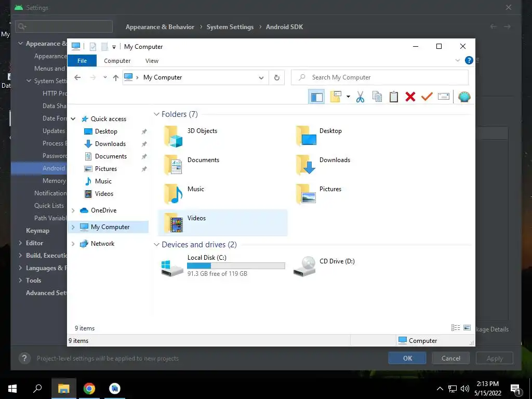The height and width of the screenshot is (399, 532).
Task: Click the Properties quick access toolbar icon
Action: coord(93,46)
